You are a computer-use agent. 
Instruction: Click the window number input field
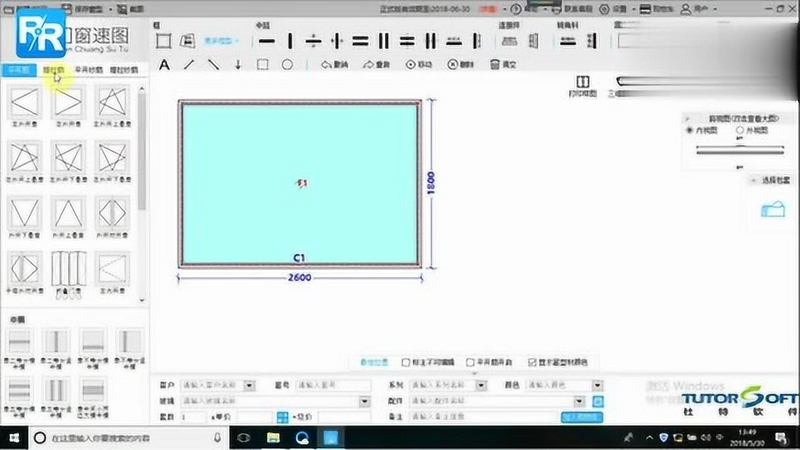(333, 385)
